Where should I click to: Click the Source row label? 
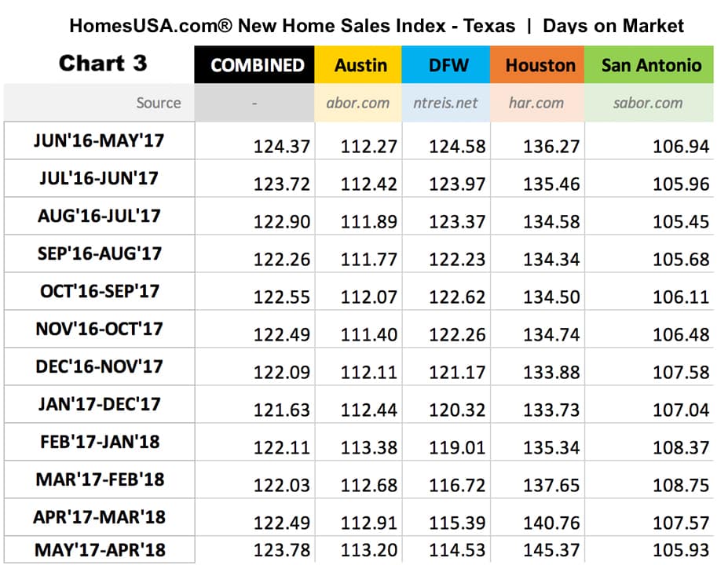click(x=158, y=103)
